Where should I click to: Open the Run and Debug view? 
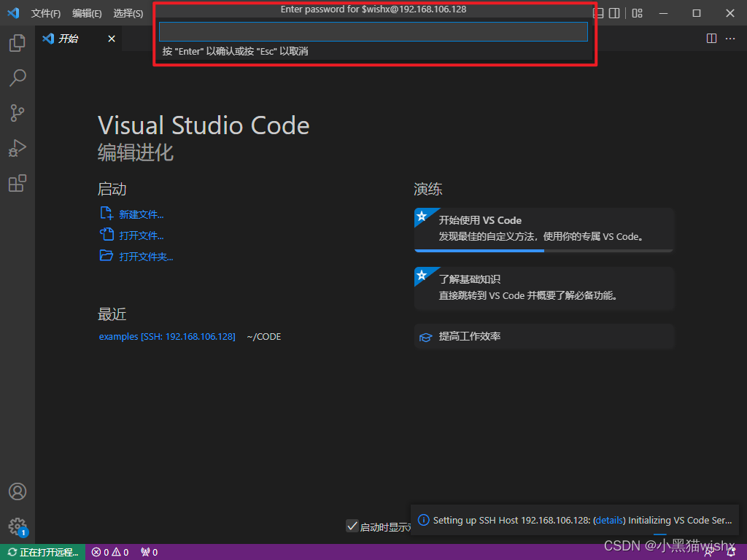(x=17, y=148)
